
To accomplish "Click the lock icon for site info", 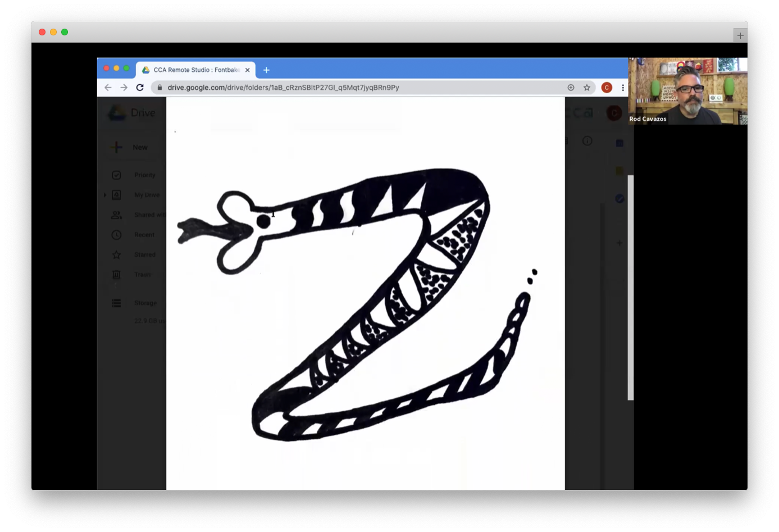I will (160, 88).
